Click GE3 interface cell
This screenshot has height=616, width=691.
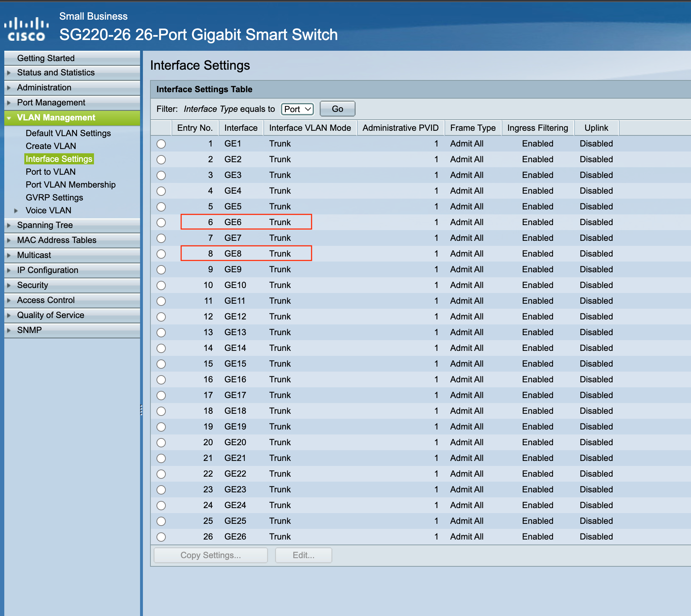point(233,175)
